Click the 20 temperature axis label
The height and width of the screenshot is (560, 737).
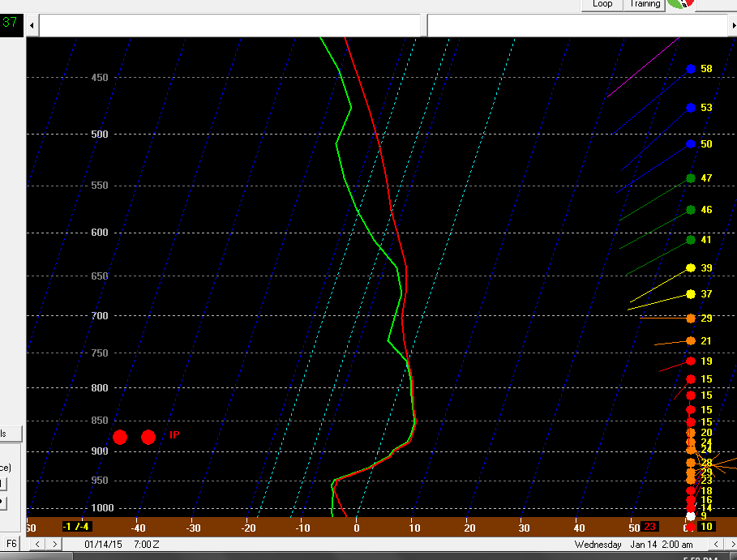point(469,528)
